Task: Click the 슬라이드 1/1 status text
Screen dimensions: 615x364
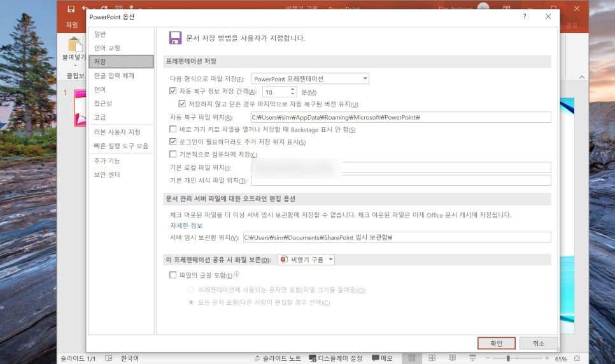Action: (78, 358)
